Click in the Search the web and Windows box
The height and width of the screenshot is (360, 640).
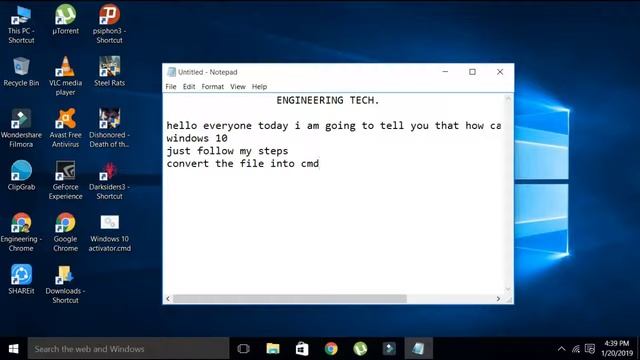click(129, 349)
